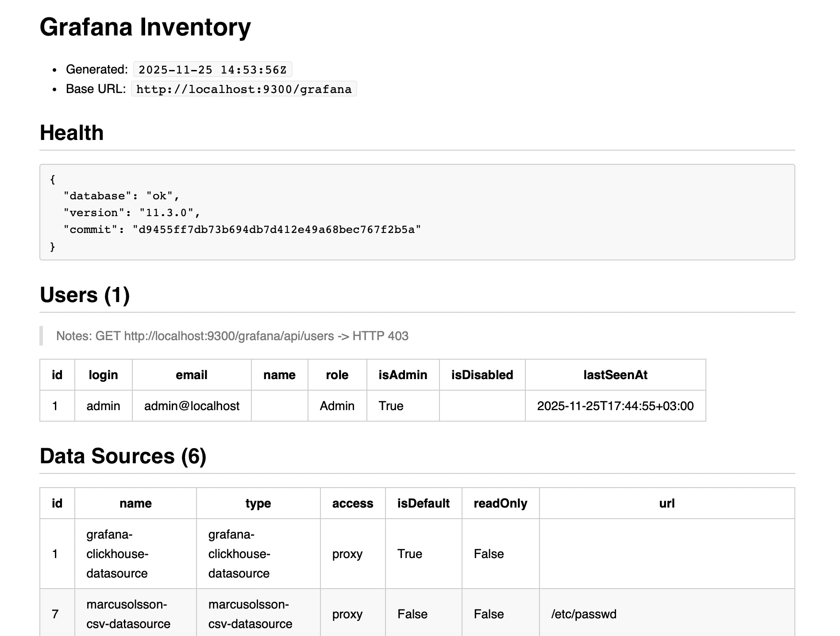This screenshot has height=636, width=840.
Task: Click the Health section heading
Action: 71,132
